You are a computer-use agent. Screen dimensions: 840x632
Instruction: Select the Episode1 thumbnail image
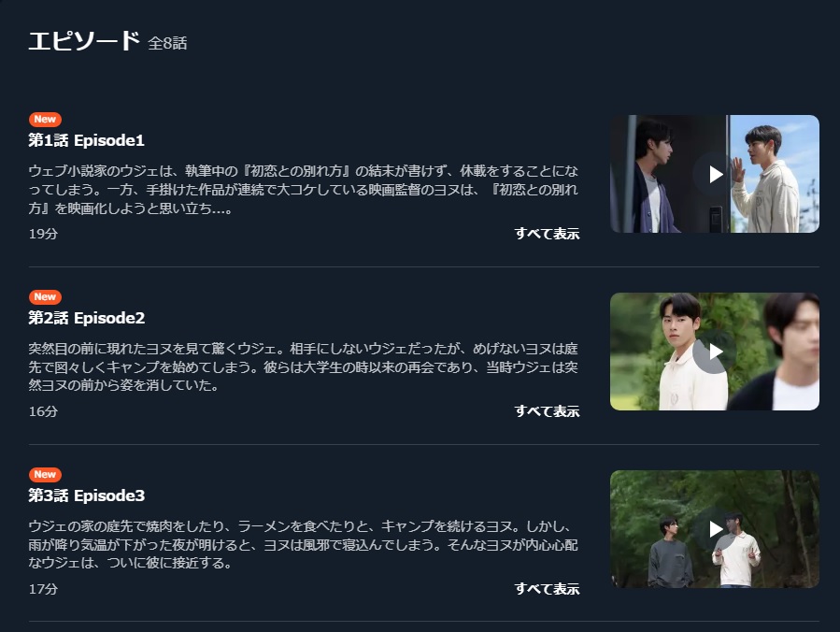[x=715, y=174]
